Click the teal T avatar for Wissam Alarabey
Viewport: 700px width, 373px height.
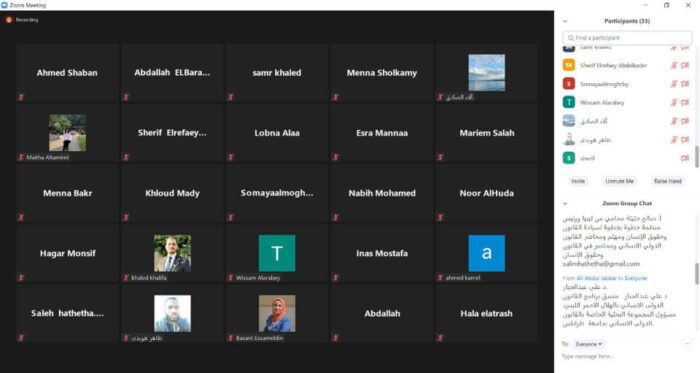pos(277,253)
